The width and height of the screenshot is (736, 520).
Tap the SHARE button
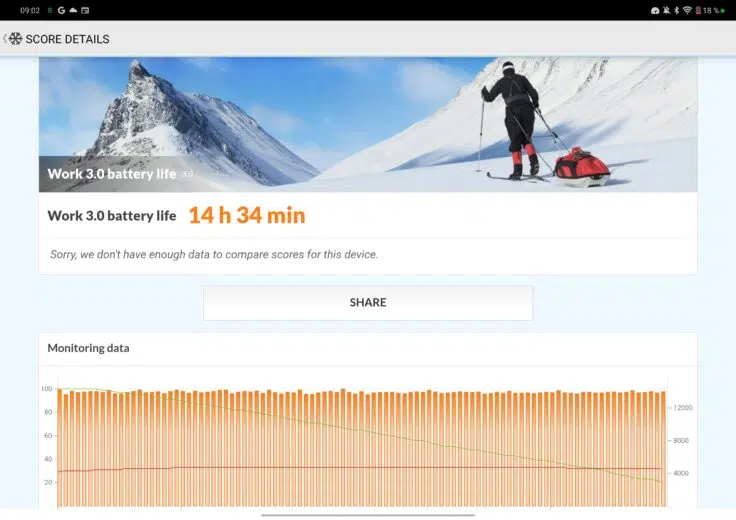(368, 303)
